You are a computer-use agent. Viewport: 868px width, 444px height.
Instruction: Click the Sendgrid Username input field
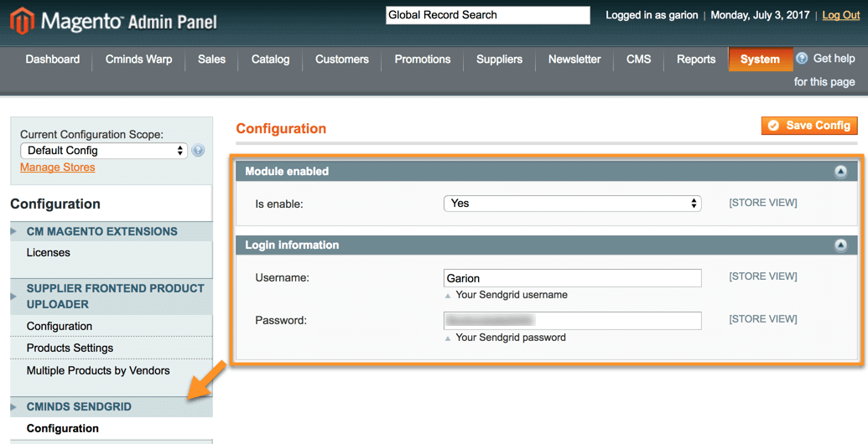point(572,278)
